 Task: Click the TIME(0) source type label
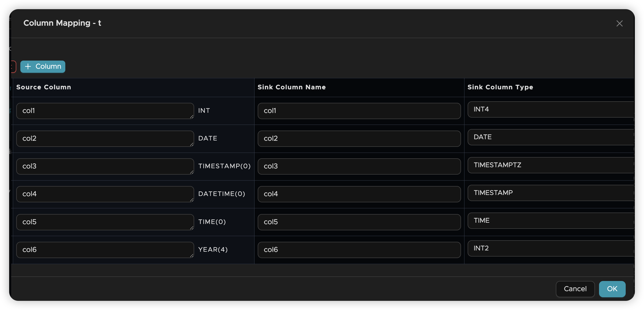click(212, 222)
